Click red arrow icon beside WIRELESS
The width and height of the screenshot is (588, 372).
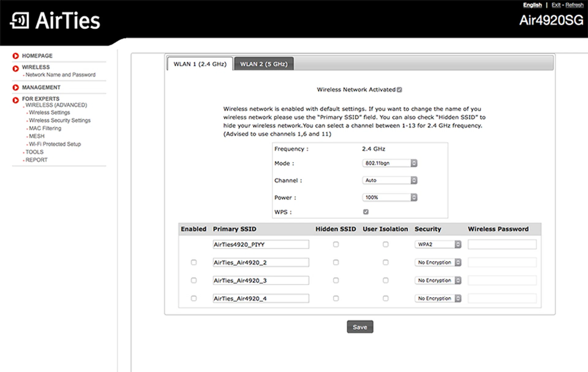click(x=16, y=69)
